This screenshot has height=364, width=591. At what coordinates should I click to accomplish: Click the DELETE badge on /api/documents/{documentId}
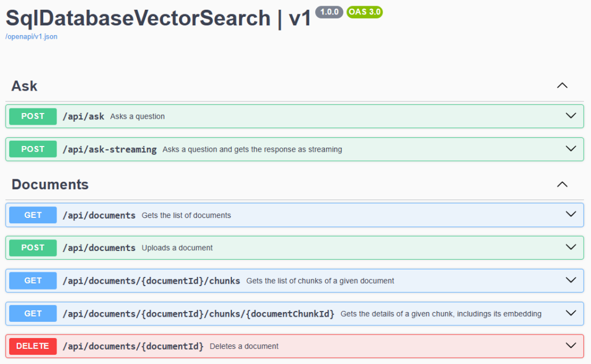click(x=32, y=346)
